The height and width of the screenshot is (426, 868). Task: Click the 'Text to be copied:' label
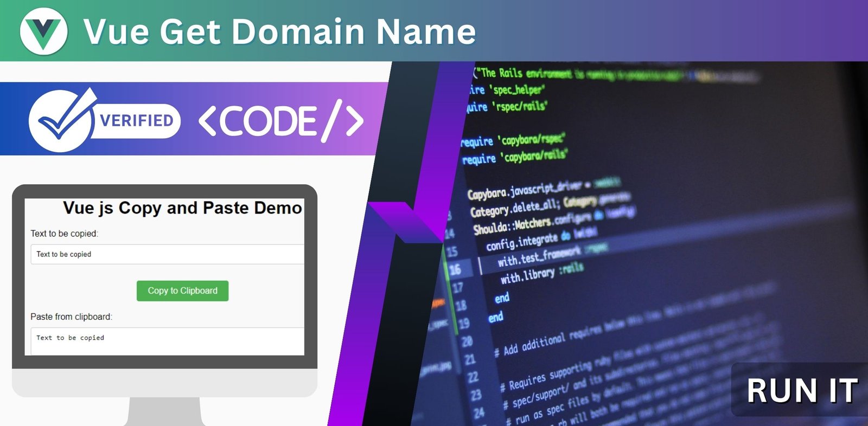[x=64, y=234]
